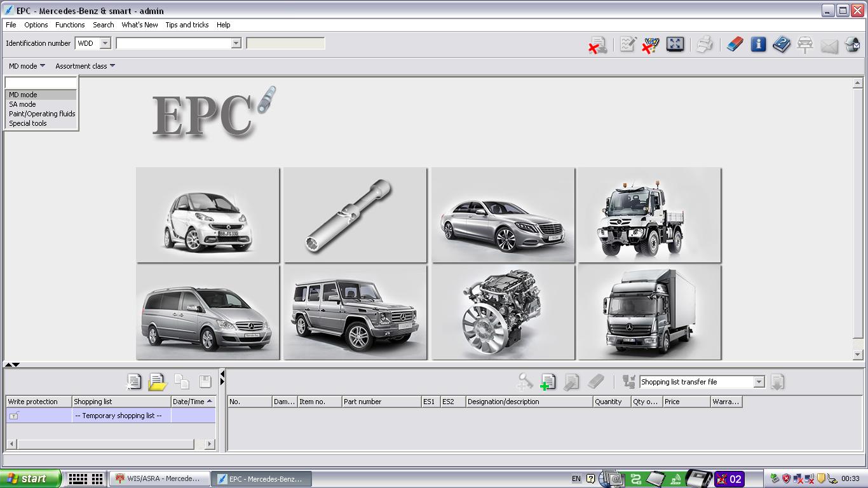868x488 pixels.
Task: Toggle full-screen view with the arrows monitor icon
Action: point(675,44)
